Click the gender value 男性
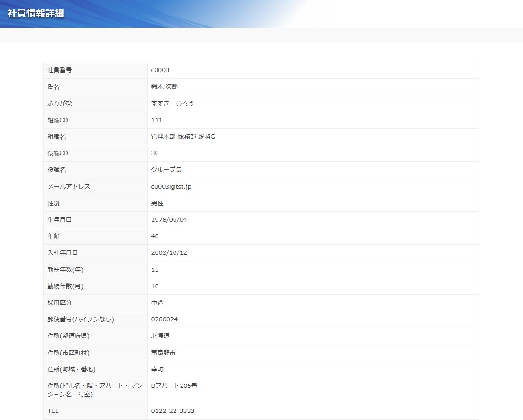 (157, 203)
